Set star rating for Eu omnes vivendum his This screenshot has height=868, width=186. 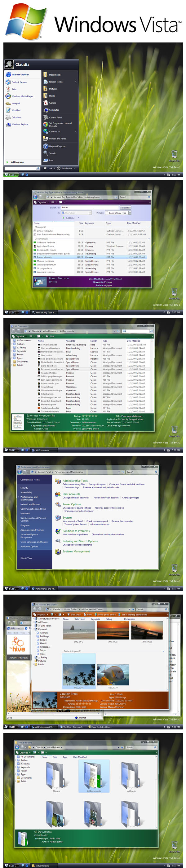click(x=90, y=416)
